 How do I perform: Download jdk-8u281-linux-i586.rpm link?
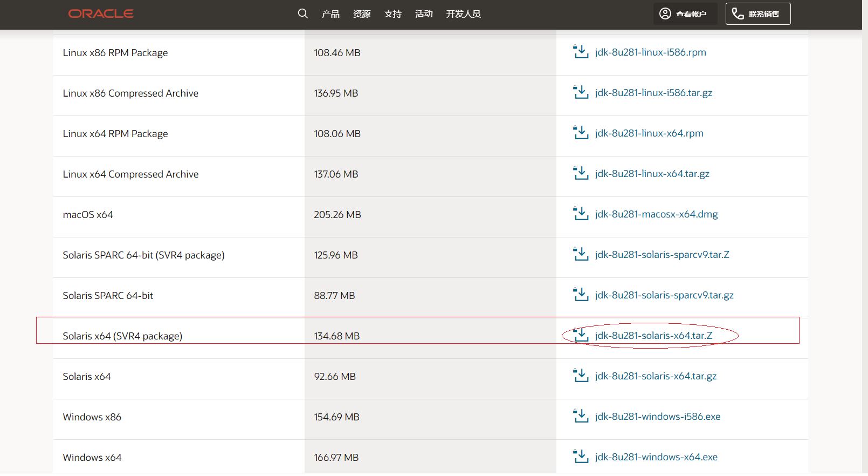pos(650,52)
